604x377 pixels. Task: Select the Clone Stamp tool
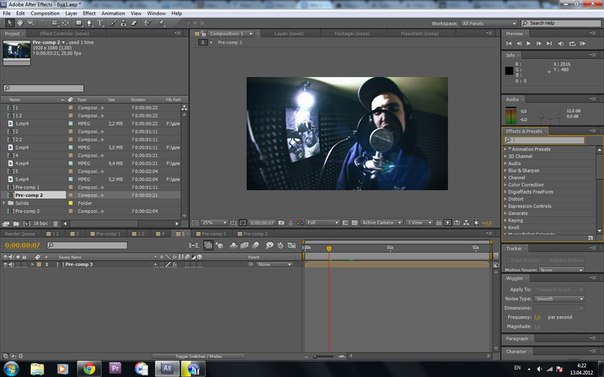pos(123,23)
